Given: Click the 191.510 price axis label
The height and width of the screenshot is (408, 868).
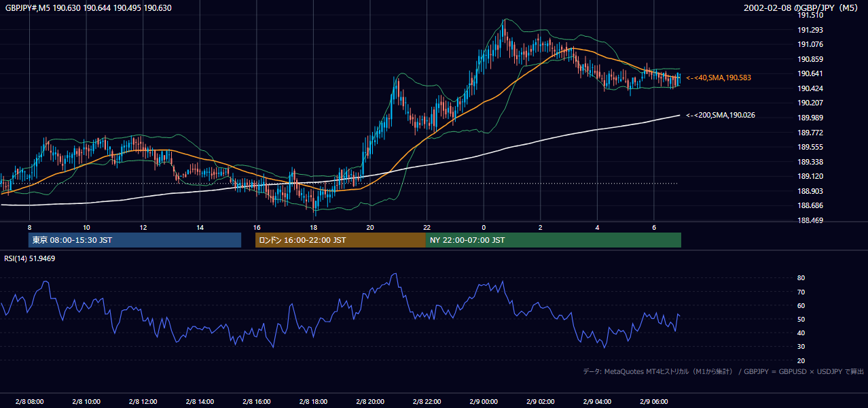Looking at the screenshot, I should click(x=810, y=15).
